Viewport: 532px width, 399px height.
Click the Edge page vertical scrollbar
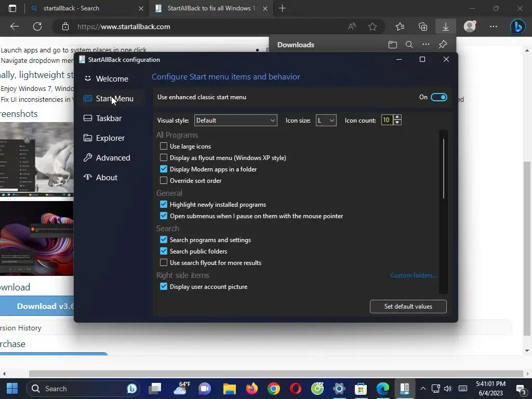[527, 248]
